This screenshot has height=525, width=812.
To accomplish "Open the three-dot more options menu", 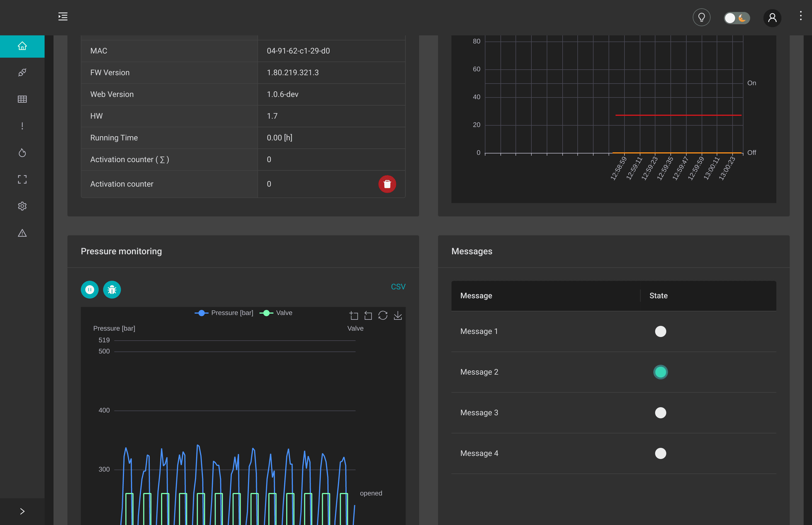I will point(800,16).
